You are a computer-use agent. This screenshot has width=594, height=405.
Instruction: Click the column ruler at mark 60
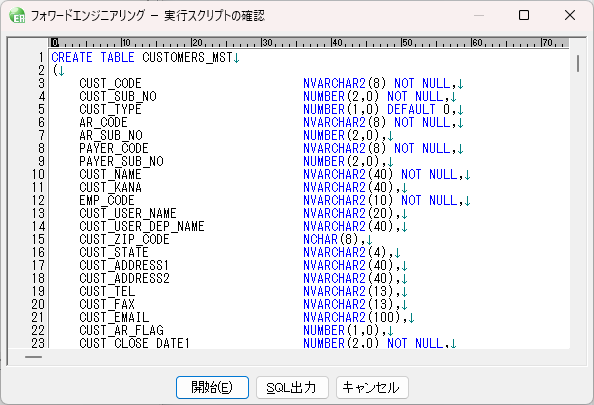[x=477, y=42]
